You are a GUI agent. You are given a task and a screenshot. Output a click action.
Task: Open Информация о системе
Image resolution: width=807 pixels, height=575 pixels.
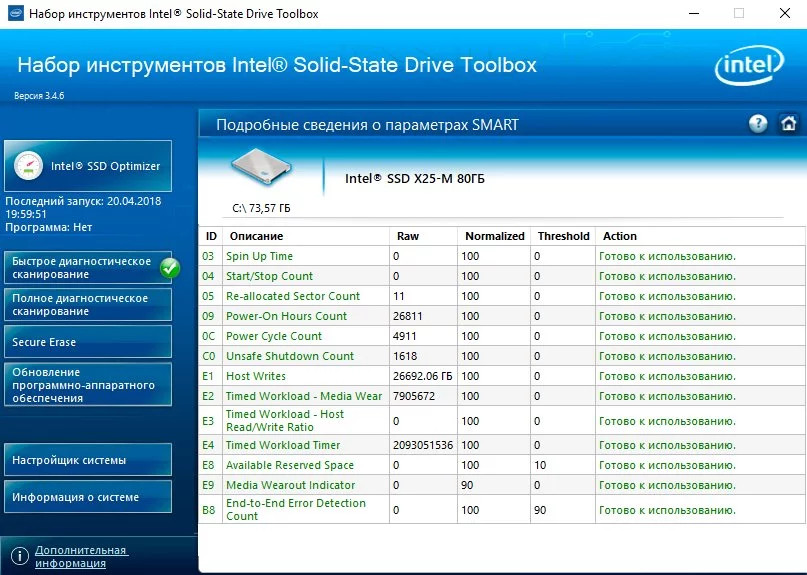coord(88,497)
